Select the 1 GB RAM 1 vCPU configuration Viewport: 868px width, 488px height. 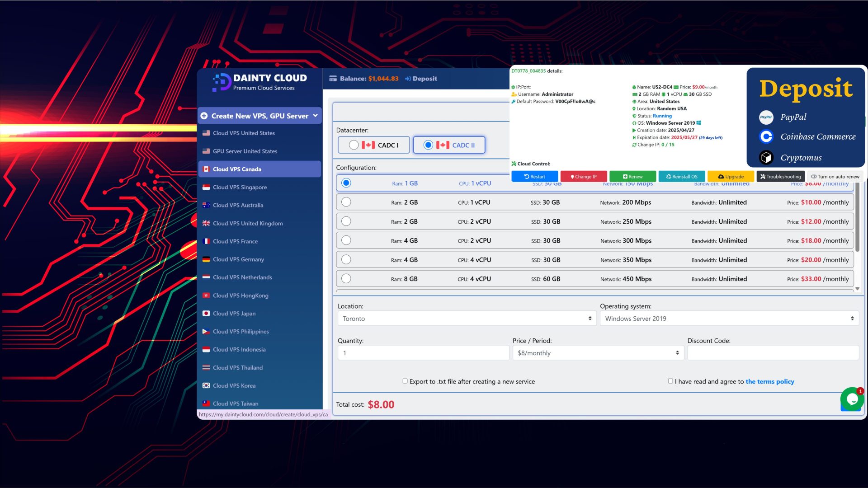point(346,183)
